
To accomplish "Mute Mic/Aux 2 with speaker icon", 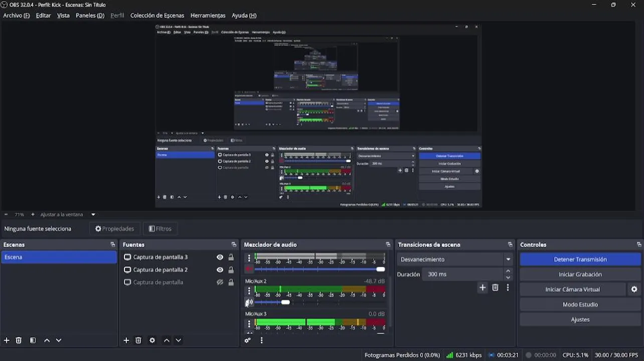I will (249, 302).
